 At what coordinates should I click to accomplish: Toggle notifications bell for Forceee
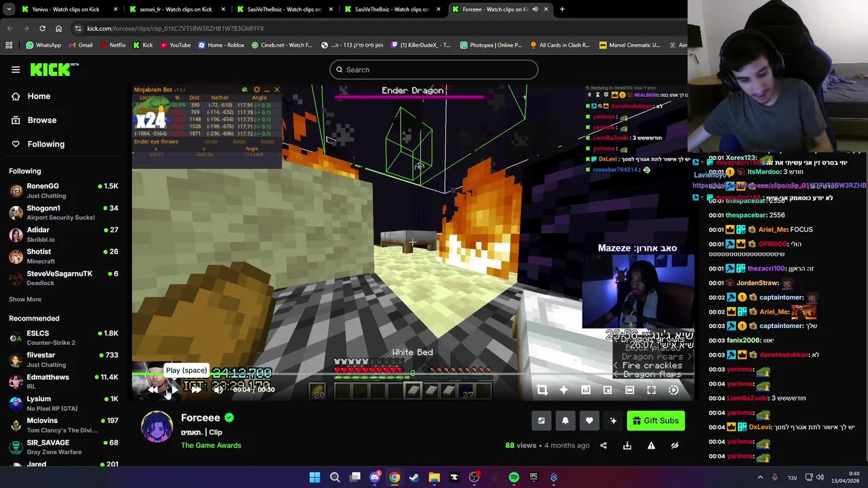566,421
